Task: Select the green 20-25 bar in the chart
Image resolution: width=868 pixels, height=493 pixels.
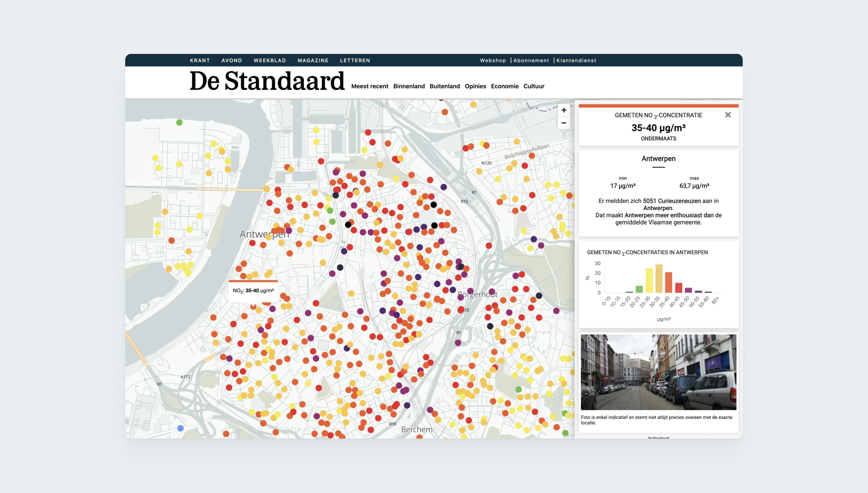Action: click(x=639, y=289)
